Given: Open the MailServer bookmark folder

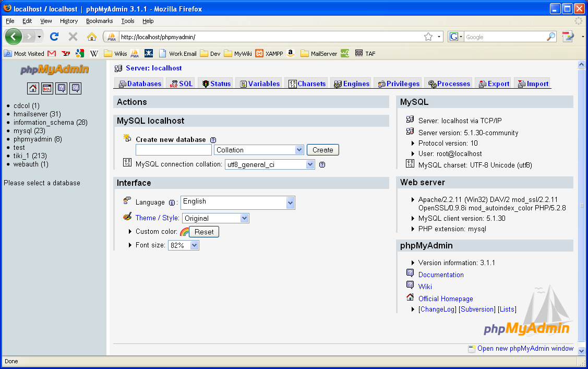Looking at the screenshot, I should point(319,54).
